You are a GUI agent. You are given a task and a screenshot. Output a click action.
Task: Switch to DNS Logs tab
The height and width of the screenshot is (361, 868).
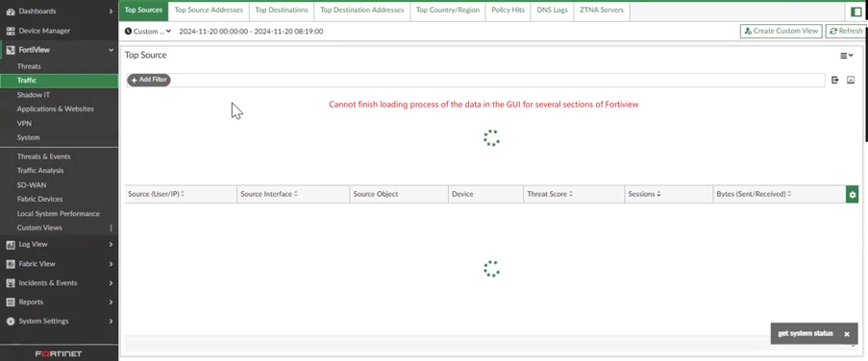point(552,10)
